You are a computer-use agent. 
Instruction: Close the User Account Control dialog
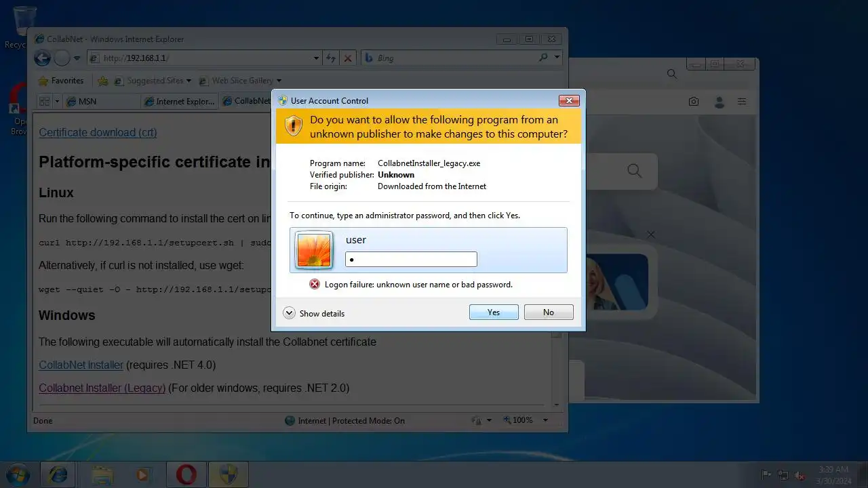pyautogui.click(x=569, y=100)
